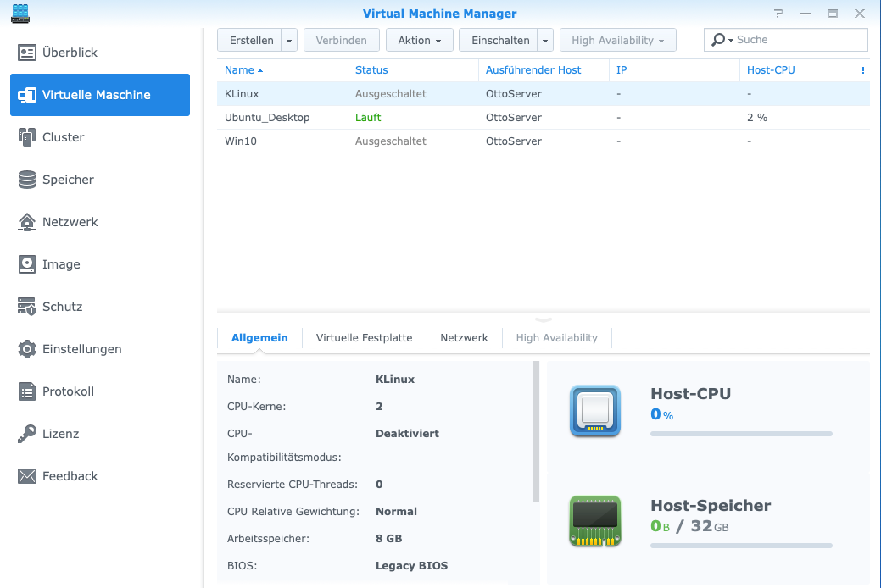Switch to Virtuelle Festplatte tab
The image size is (881, 588).
tap(364, 337)
